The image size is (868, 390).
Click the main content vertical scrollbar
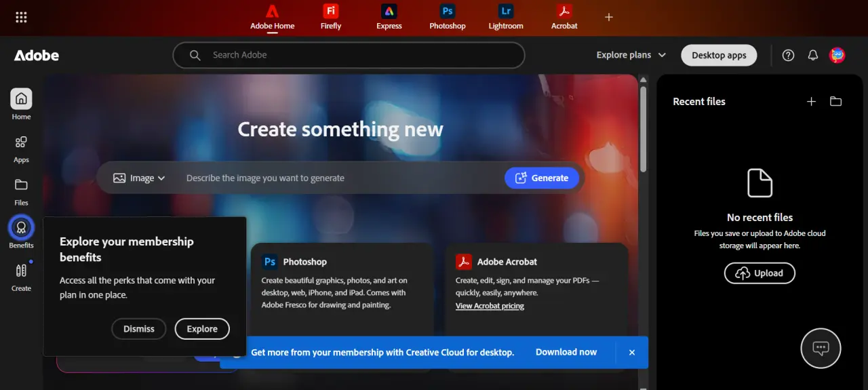644,129
